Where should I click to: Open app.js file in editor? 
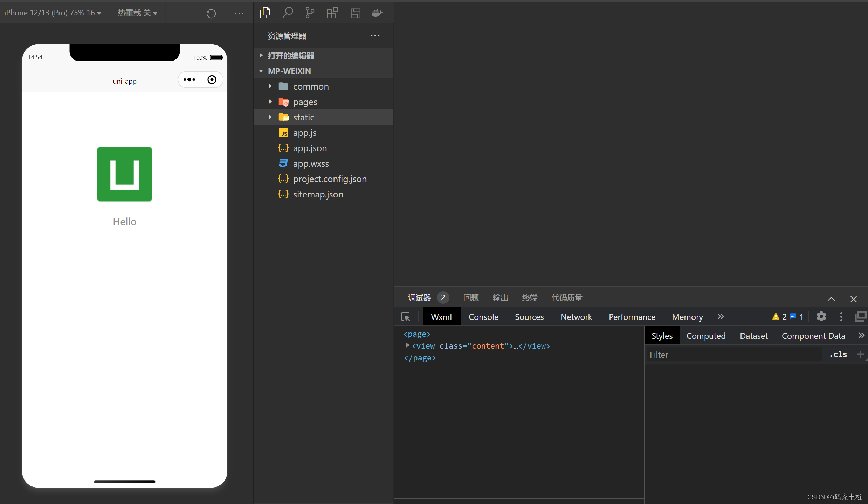(305, 132)
